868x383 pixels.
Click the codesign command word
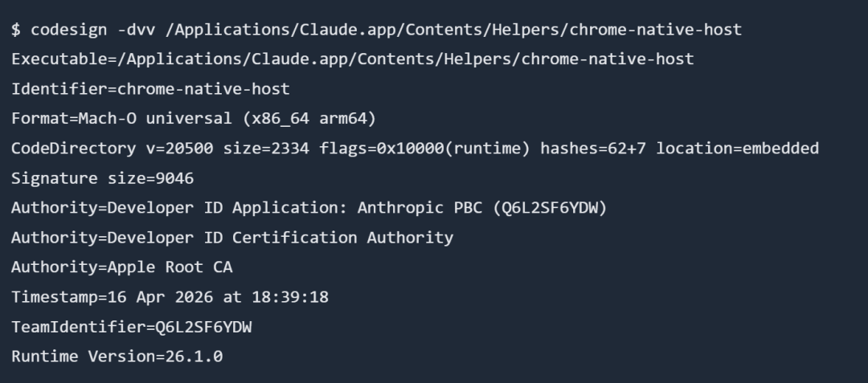[63, 30]
